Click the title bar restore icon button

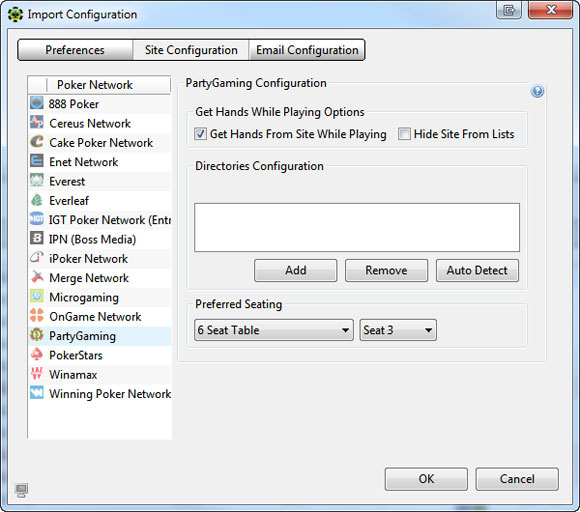point(509,10)
